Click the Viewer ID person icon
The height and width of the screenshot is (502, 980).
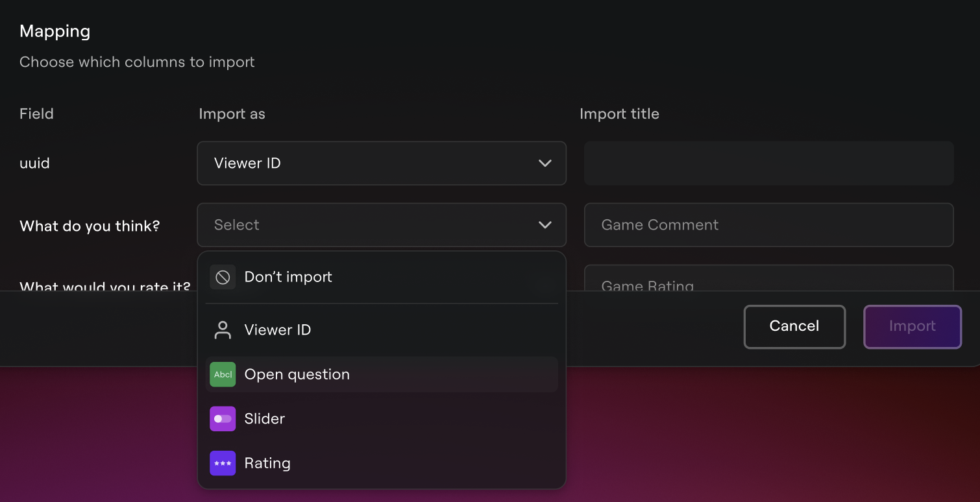click(223, 330)
